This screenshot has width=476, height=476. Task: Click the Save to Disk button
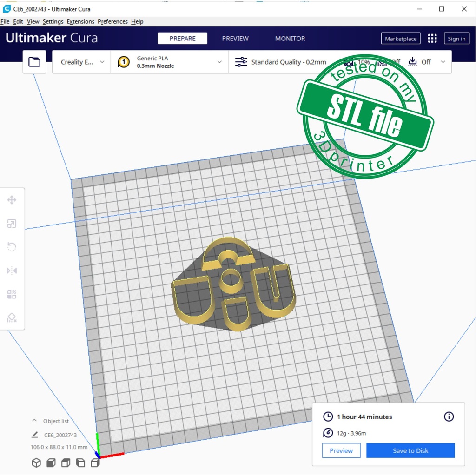410,450
